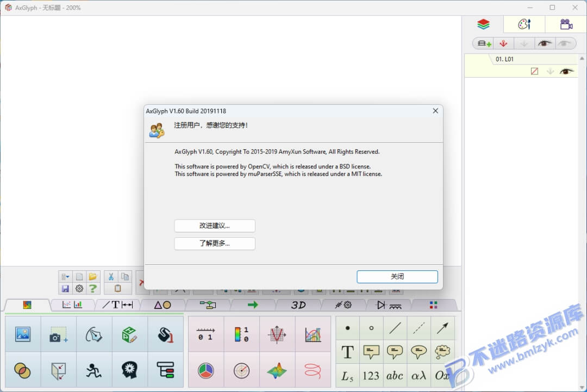Click the red anchor lock-all-layers icon

click(503, 44)
